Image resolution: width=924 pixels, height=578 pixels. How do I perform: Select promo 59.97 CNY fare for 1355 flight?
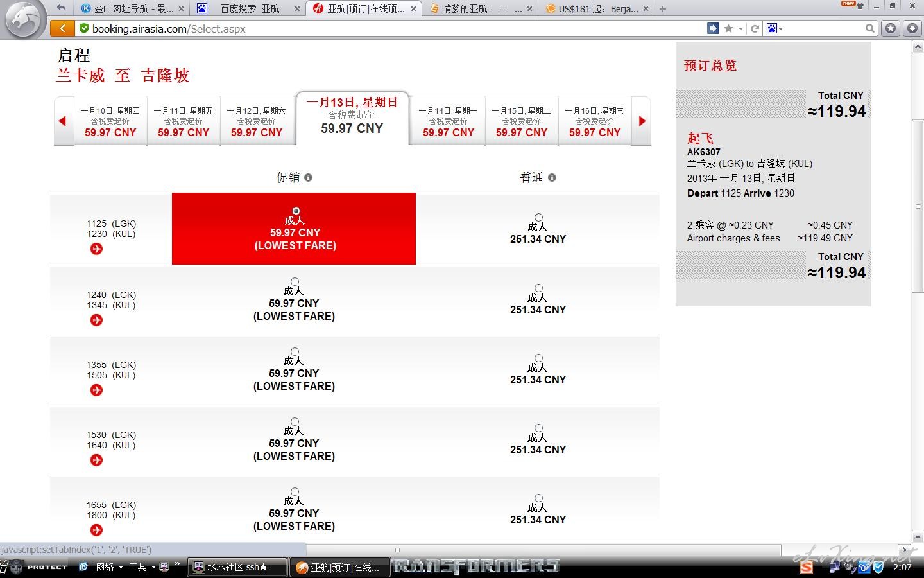(x=295, y=351)
